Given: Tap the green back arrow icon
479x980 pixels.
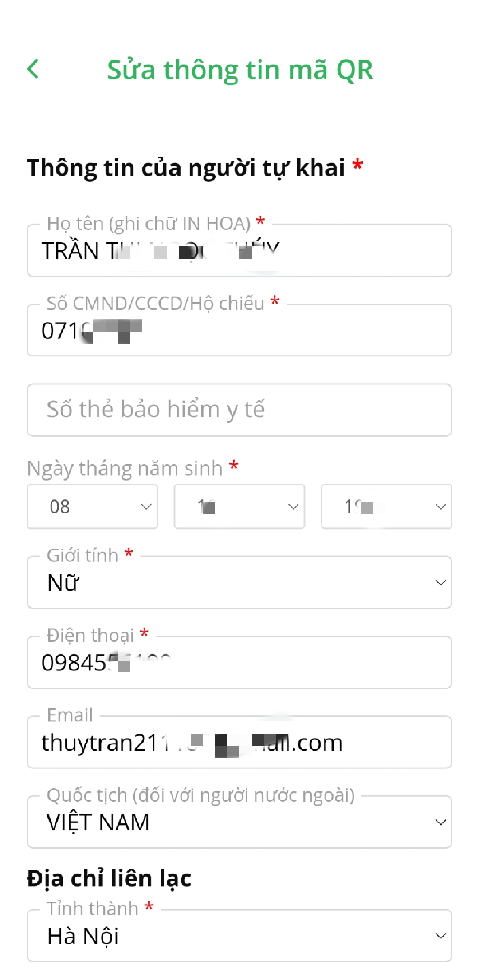Looking at the screenshot, I should click(x=33, y=69).
